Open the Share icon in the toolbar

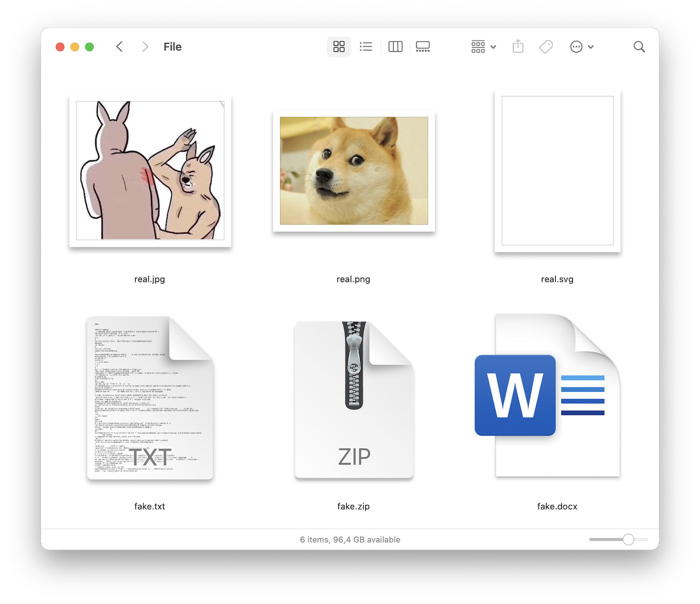[518, 47]
